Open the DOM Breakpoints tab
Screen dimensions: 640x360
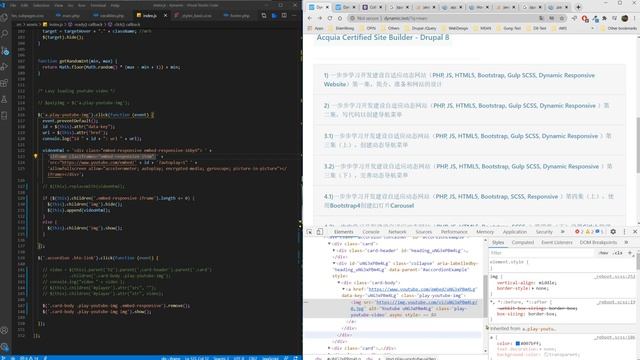[x=598, y=242]
